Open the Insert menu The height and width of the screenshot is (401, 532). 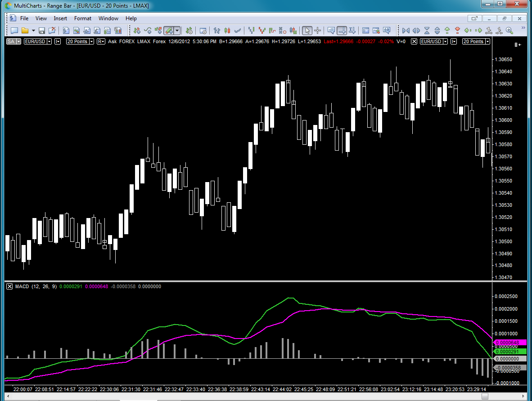coord(60,18)
